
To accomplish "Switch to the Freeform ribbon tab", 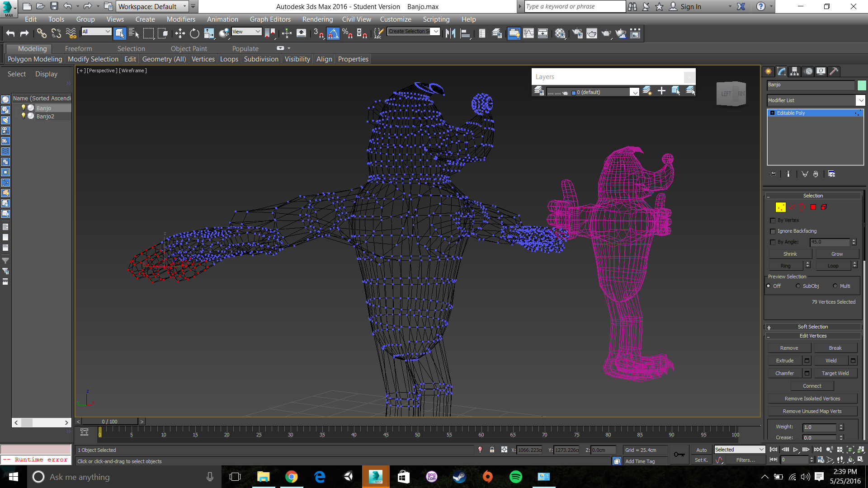I will pos(78,49).
